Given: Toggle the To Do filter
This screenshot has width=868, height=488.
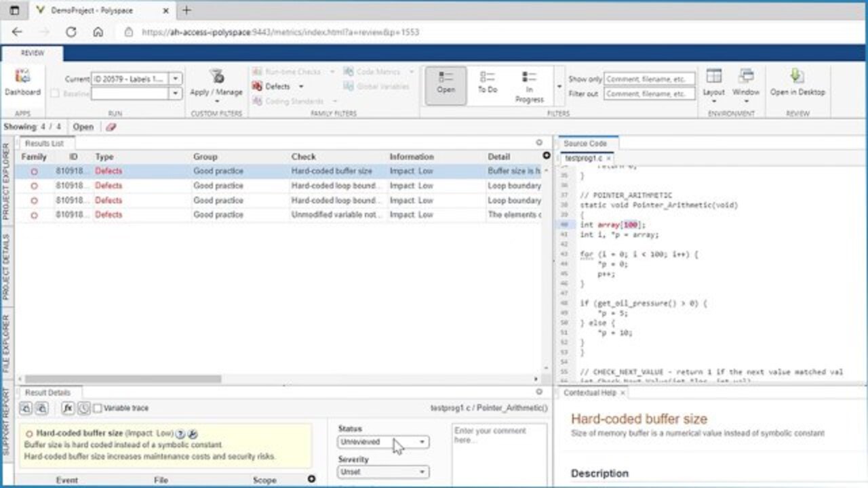Looking at the screenshot, I should click(487, 82).
